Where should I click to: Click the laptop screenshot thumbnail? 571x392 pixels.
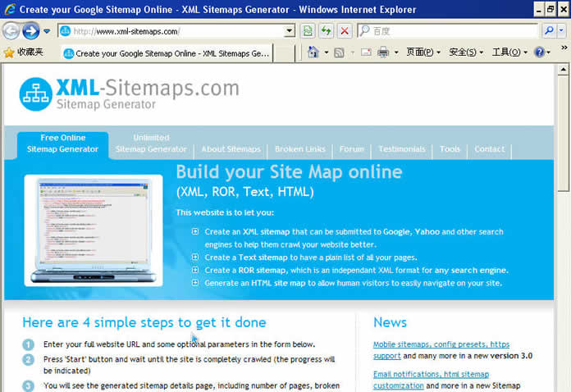click(x=94, y=230)
